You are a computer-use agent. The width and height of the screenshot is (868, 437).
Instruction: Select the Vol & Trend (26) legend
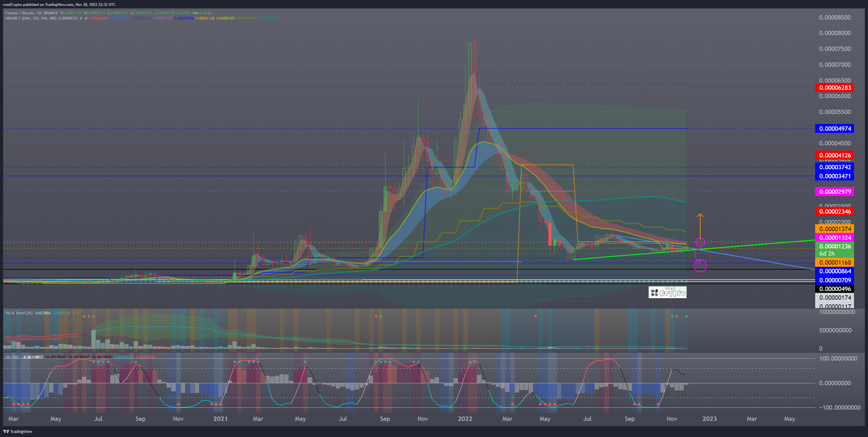point(19,313)
